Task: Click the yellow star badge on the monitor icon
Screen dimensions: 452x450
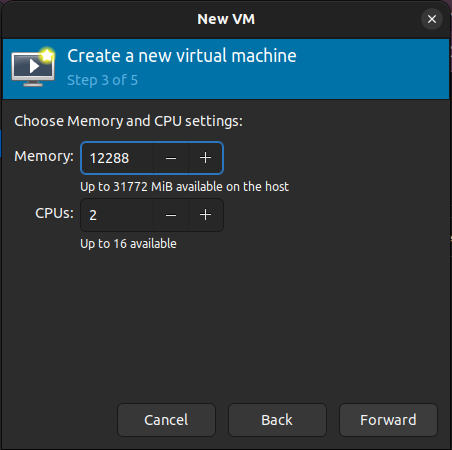Action: [x=47, y=55]
